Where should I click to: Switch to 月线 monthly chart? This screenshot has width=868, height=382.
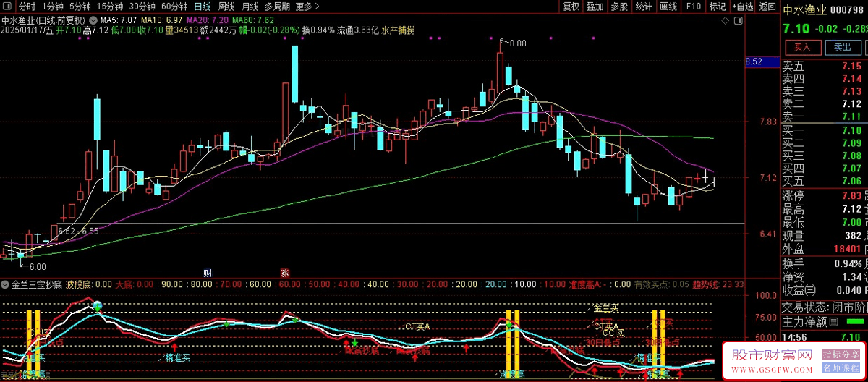point(250,7)
